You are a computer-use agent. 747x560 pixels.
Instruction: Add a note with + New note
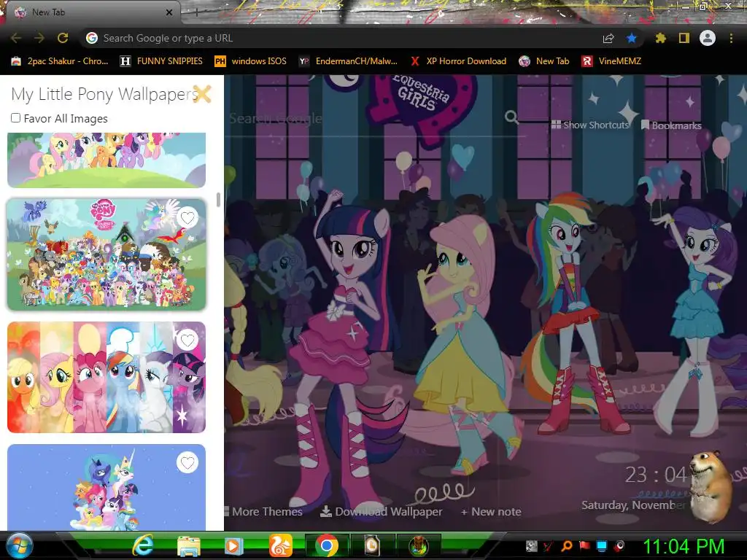pos(491,512)
